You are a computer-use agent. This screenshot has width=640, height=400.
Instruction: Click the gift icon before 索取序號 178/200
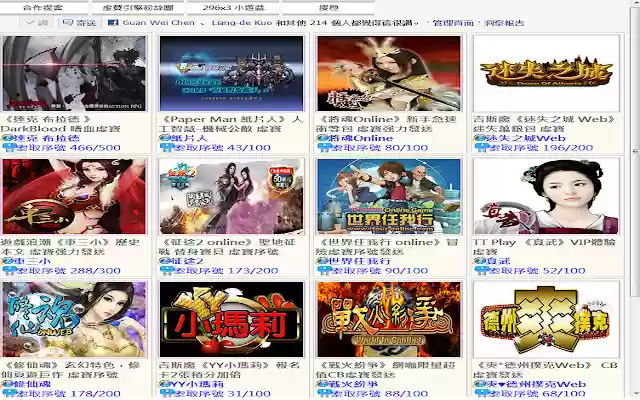(x=9, y=394)
